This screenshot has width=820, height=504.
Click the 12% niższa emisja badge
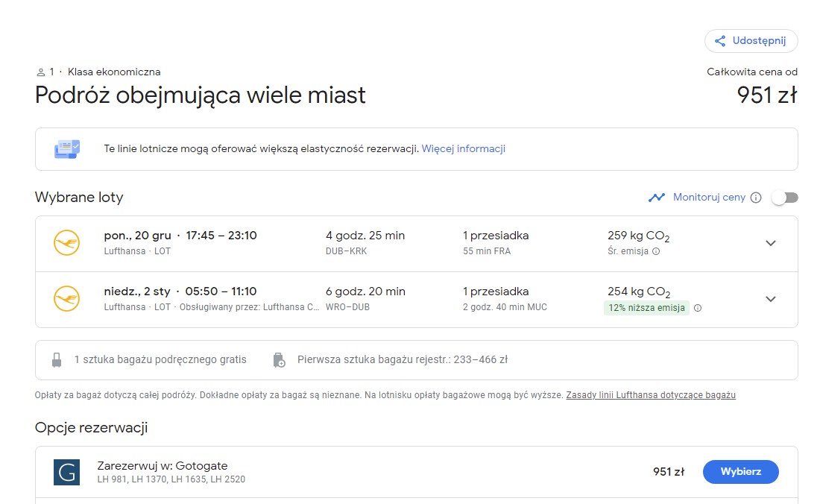(x=646, y=308)
